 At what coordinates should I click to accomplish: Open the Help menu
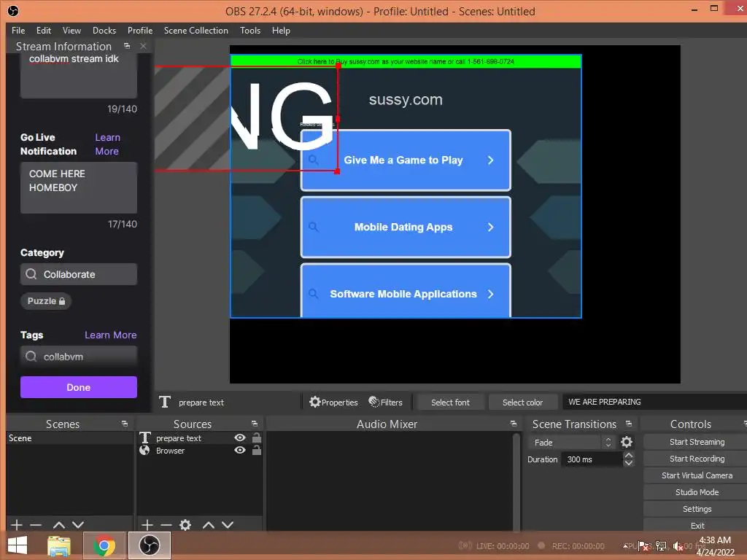click(281, 31)
